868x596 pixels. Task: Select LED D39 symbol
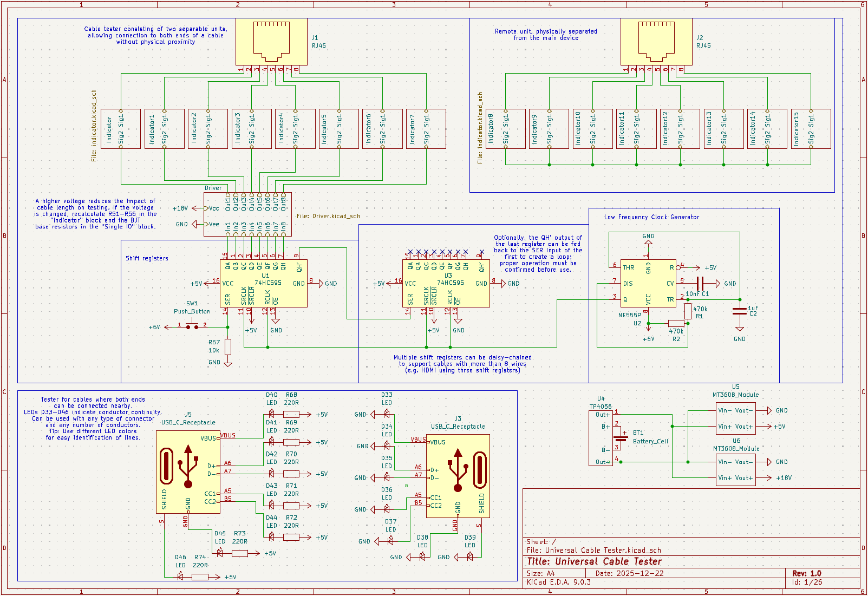pos(470,556)
